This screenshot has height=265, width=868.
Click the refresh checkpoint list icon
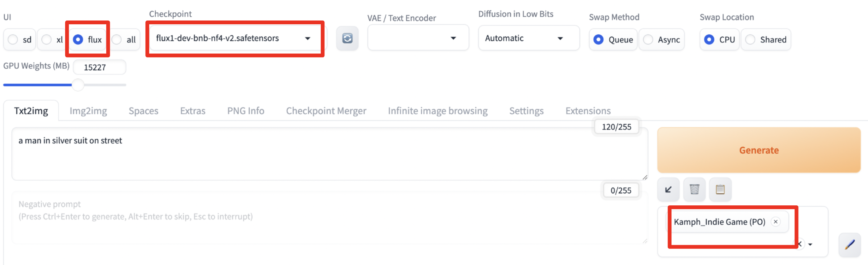point(347,38)
